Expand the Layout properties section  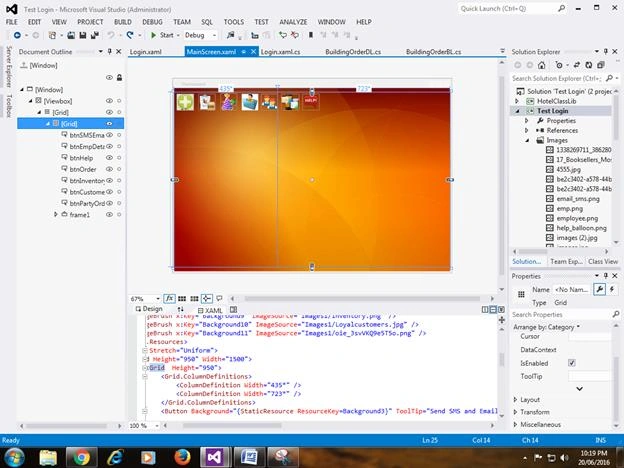515,400
